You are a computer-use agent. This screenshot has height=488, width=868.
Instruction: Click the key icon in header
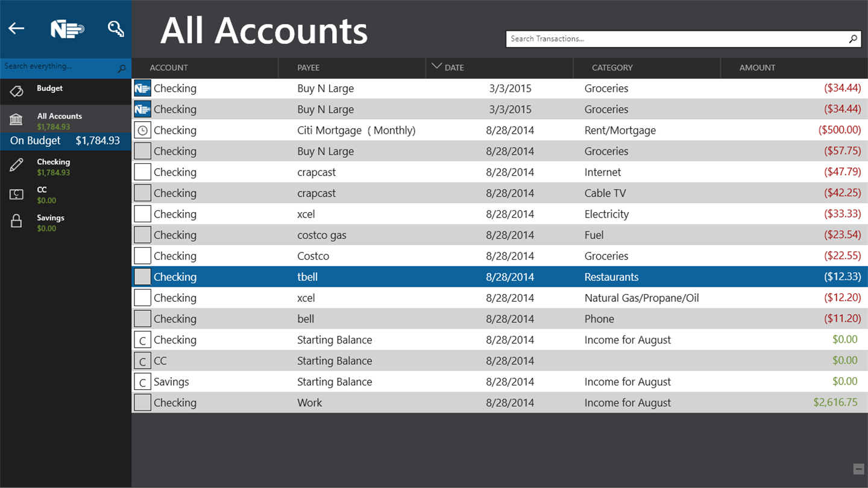tap(116, 28)
